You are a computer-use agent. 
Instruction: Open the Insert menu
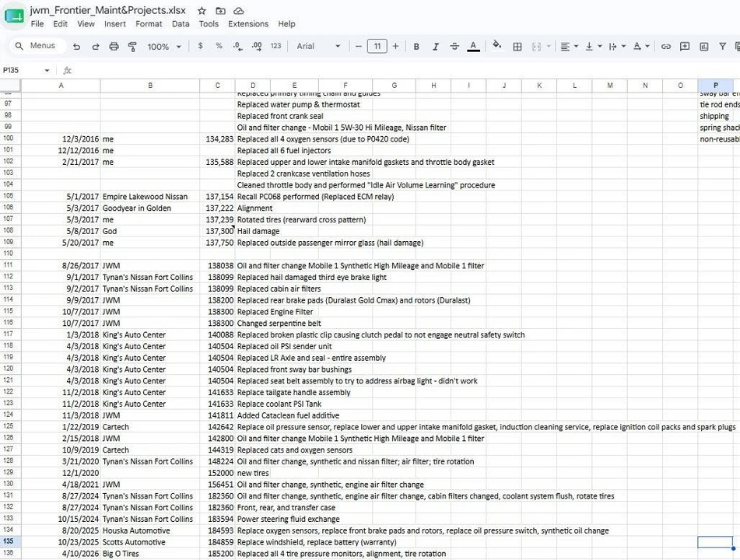[x=115, y=23]
